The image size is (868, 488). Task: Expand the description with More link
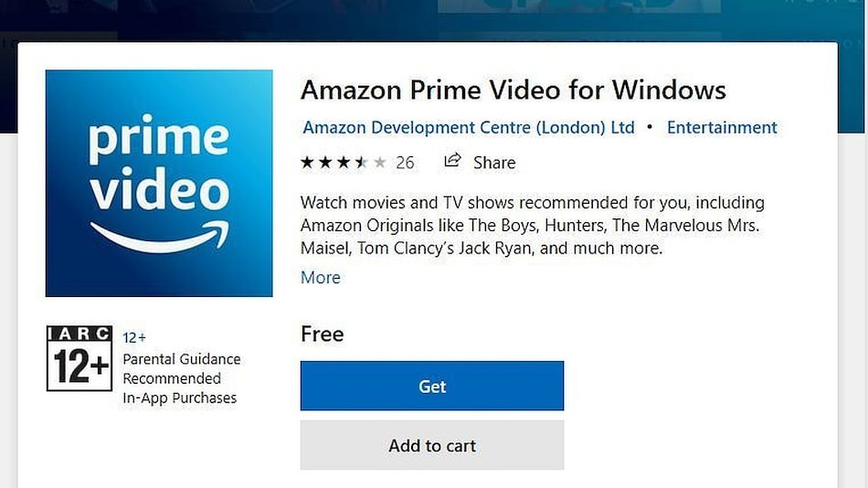(x=321, y=278)
